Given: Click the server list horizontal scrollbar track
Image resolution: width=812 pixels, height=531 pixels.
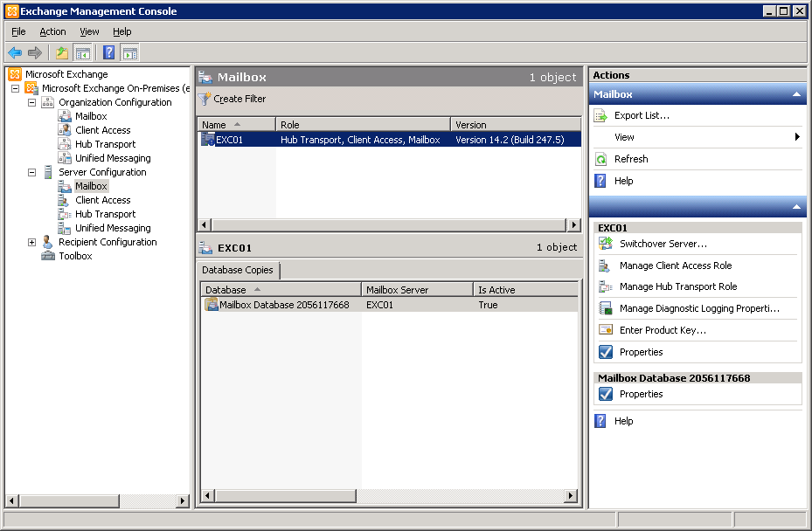Looking at the screenshot, I should coord(389,224).
